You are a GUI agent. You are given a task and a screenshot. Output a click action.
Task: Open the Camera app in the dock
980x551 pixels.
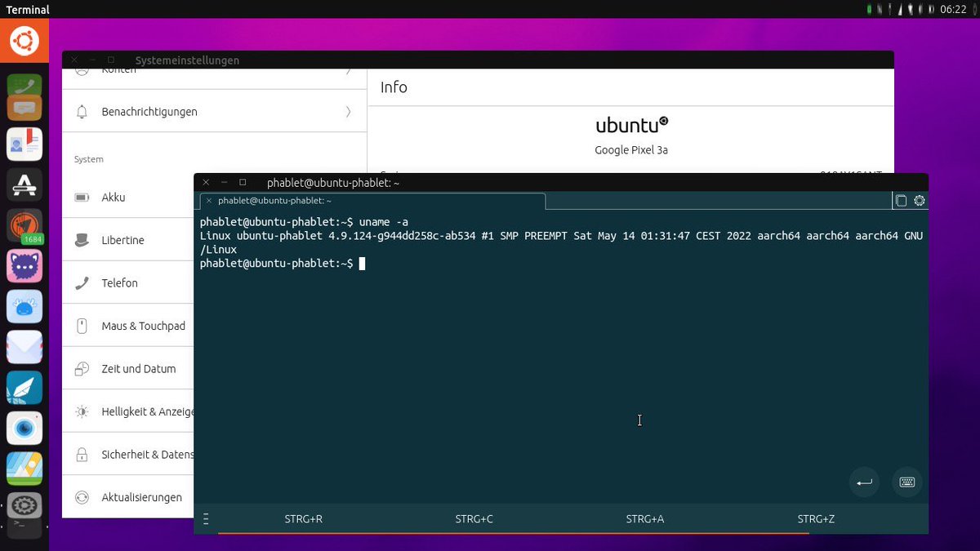click(24, 428)
